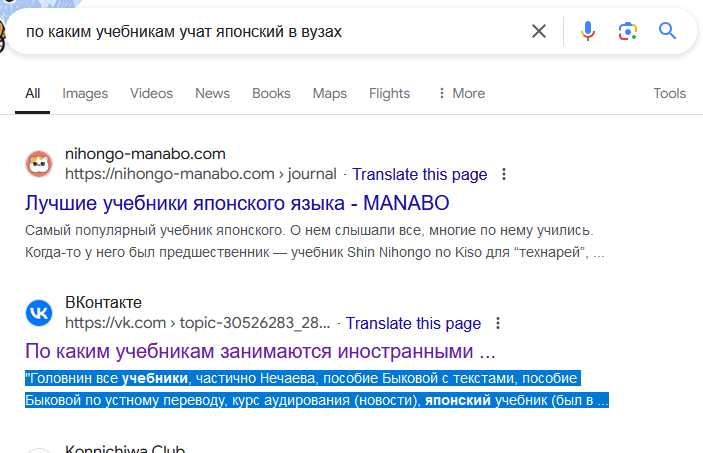Screen dimensions: 703x453
Task: Select the All results tab
Action: [x=32, y=93]
